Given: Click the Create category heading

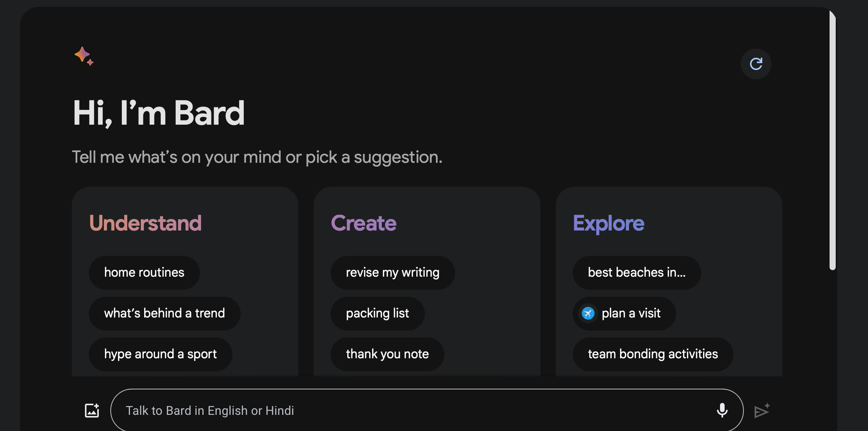Looking at the screenshot, I should [x=364, y=223].
